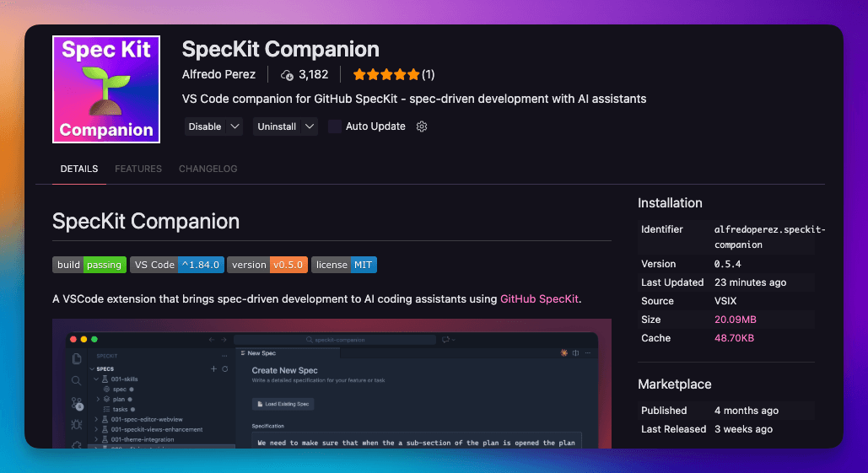Screen dimensions: 868x473
Task: Select the alfredoperez.speckit-companion identifier text
Action: 769,237
